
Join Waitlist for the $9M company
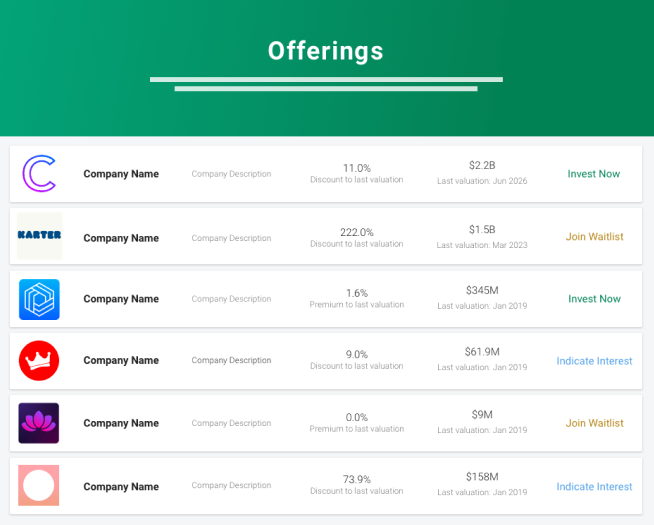(x=594, y=423)
